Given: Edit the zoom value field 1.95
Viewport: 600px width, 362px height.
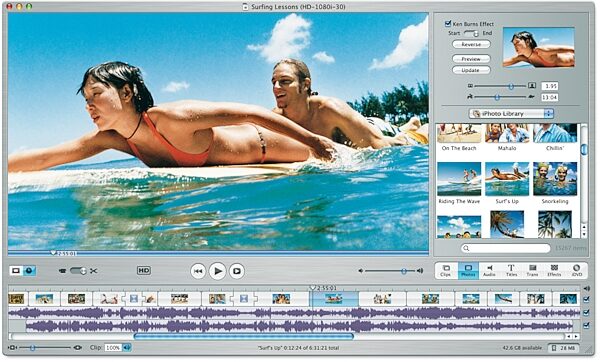Looking at the screenshot, I should coord(549,86).
